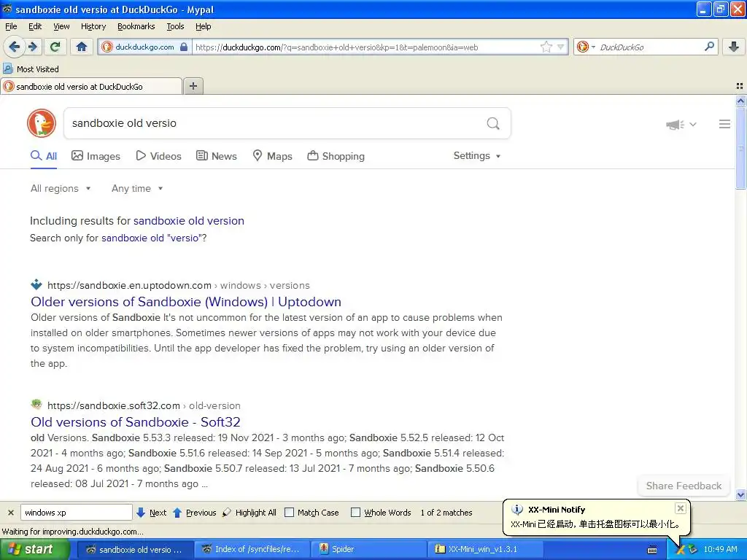Click the Soft32 favicon beside its URL
The image size is (747, 560).
pos(36,405)
